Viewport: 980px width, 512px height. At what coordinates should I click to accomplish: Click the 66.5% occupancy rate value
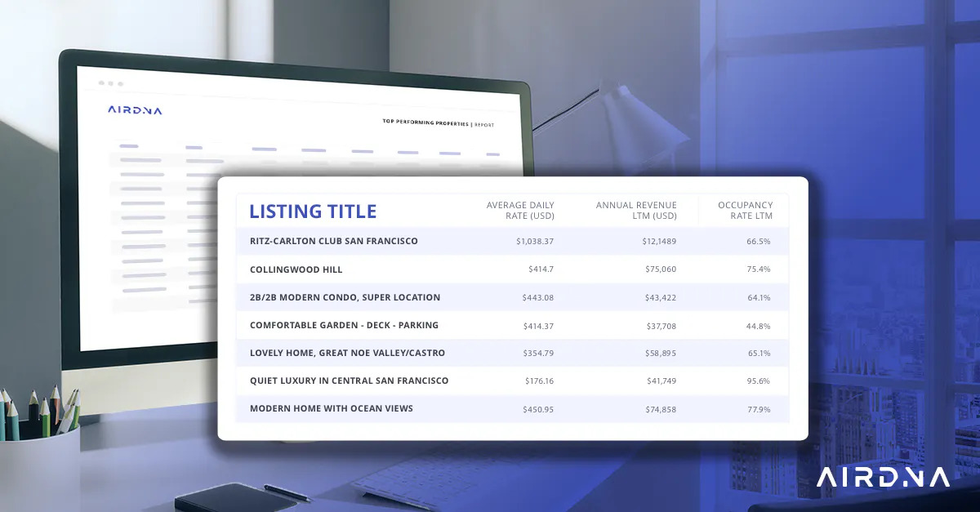[759, 242]
